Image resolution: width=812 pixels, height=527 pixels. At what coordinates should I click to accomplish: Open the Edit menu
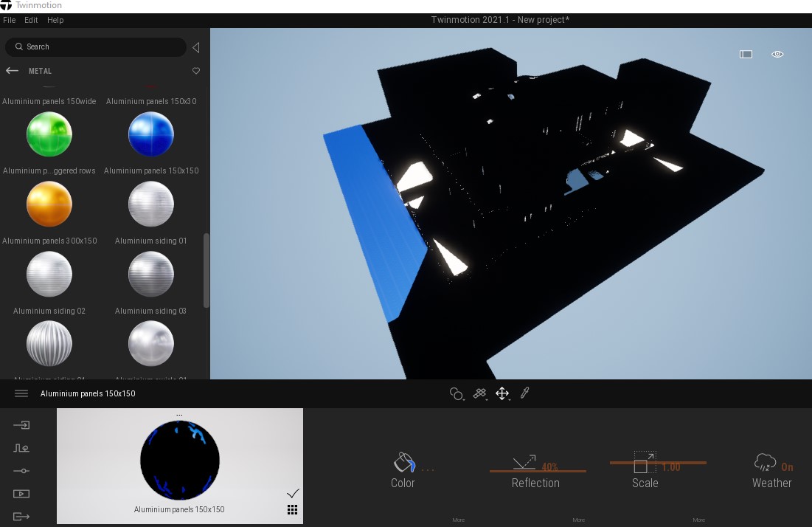(31, 20)
